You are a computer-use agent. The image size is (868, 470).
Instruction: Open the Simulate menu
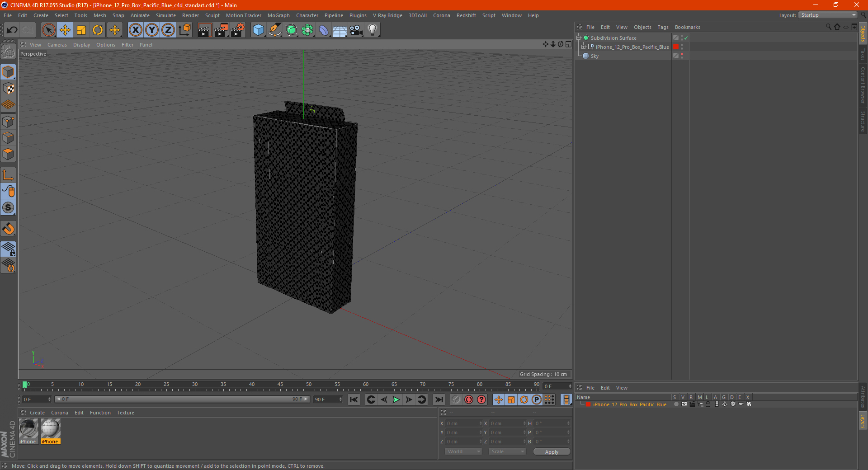(166, 15)
